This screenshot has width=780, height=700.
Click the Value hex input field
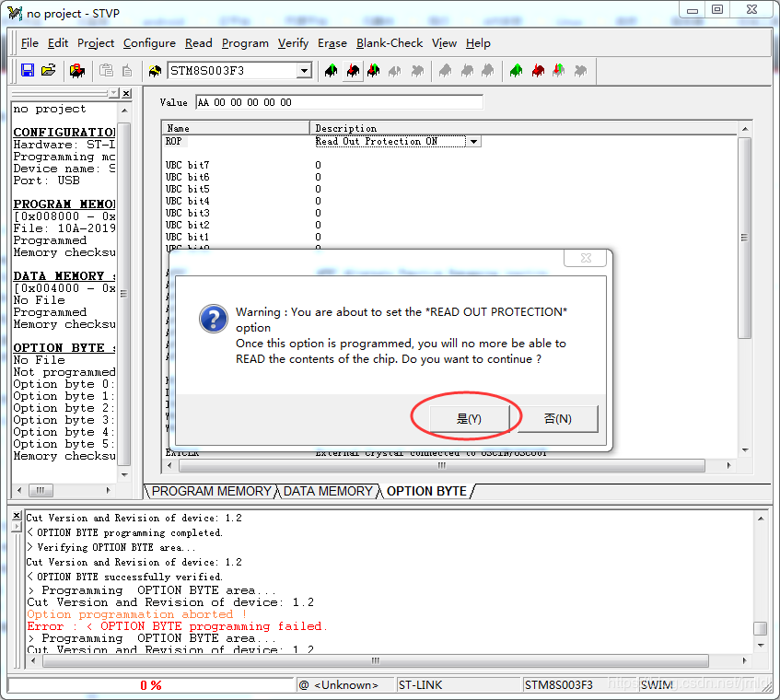pos(339,102)
